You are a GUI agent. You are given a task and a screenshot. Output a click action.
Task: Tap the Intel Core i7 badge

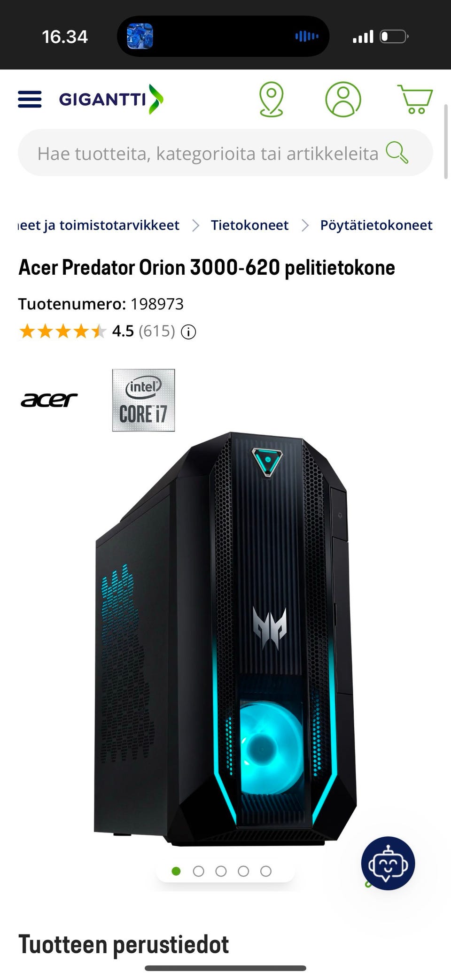(143, 400)
